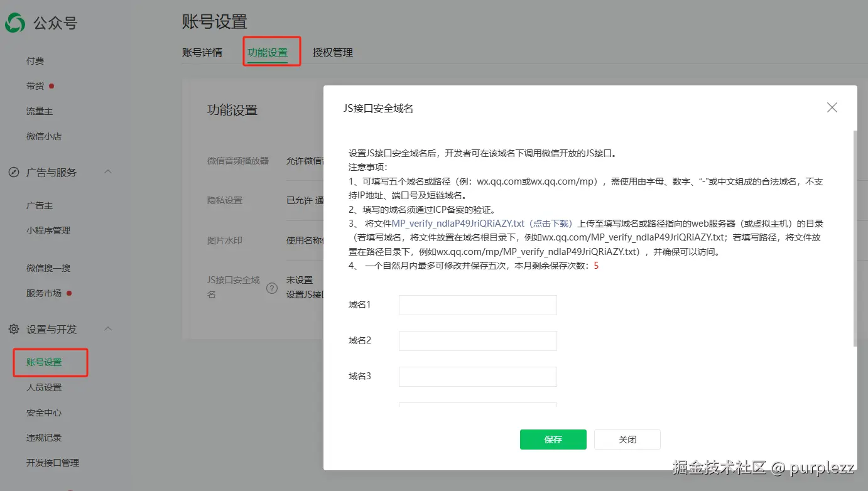The height and width of the screenshot is (491, 868).
Task: Click the WeChat 公众号 logo icon
Action: click(x=14, y=23)
